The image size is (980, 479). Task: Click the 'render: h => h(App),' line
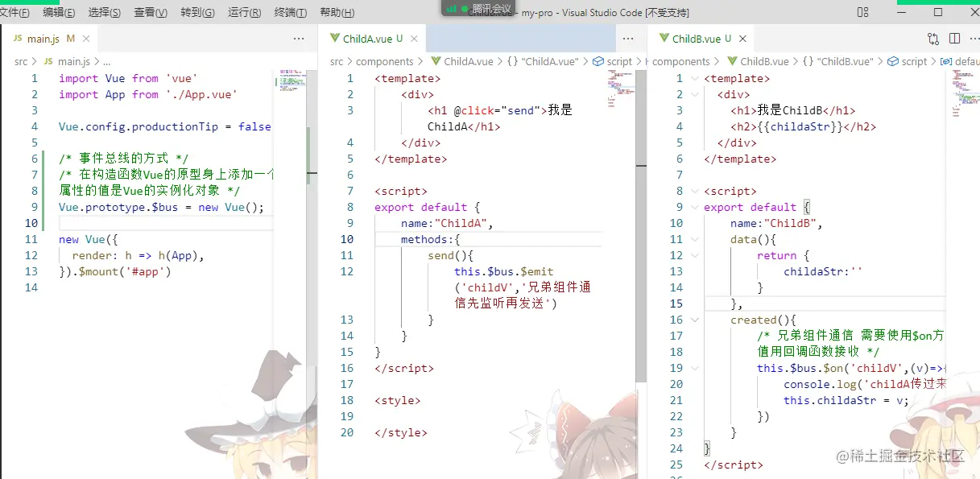click(x=138, y=255)
